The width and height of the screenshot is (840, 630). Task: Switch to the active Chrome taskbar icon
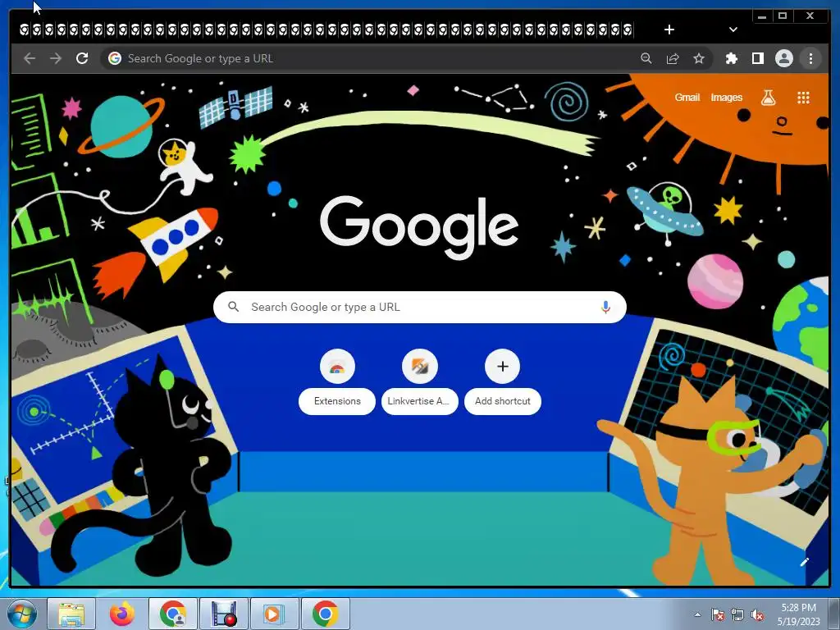pyautogui.click(x=325, y=614)
